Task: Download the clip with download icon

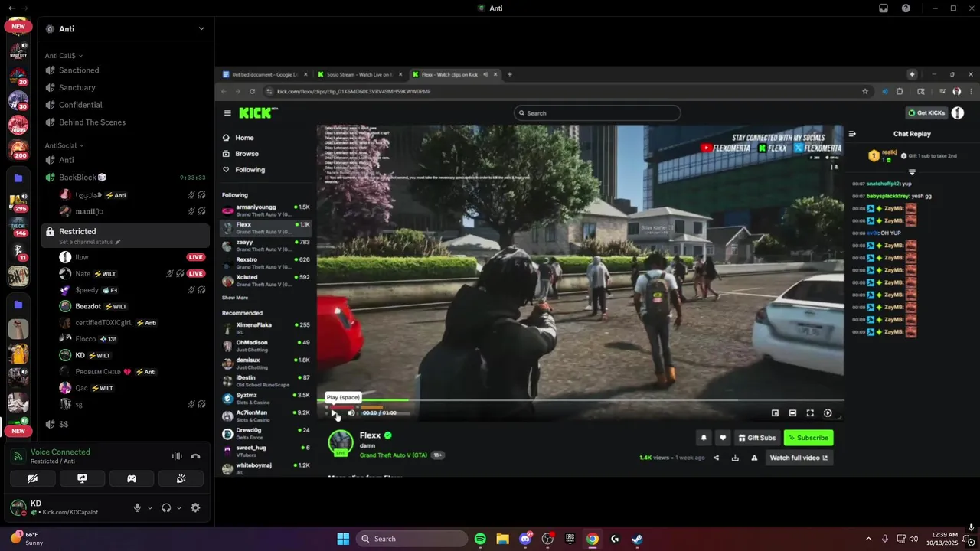Action: (x=735, y=458)
